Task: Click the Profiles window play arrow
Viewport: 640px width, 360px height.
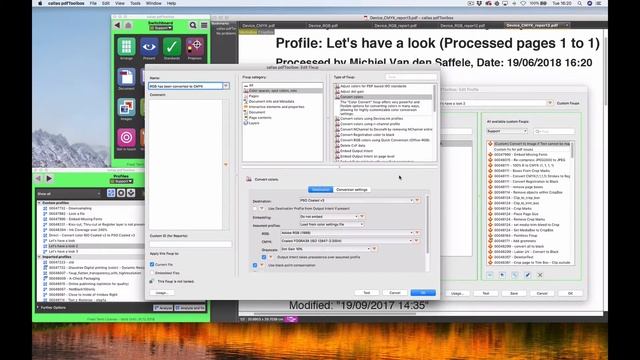Action: (49, 178)
